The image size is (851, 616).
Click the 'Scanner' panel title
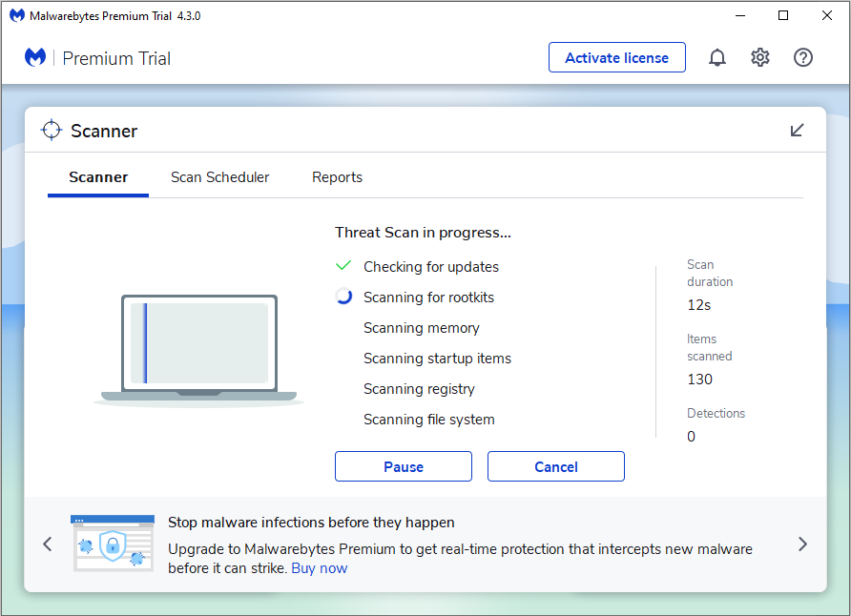[x=104, y=131]
